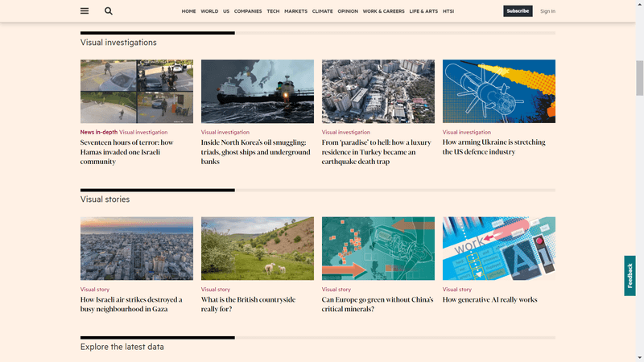Read 'How generative AI really works' headline

(489, 300)
